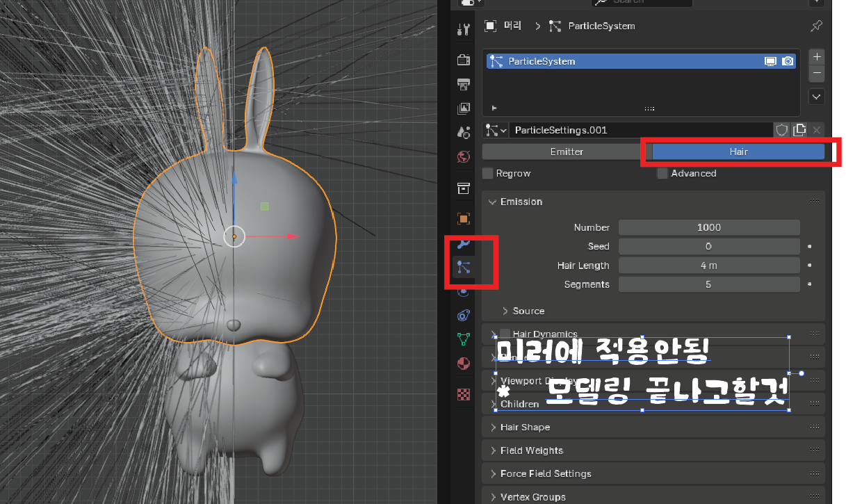846x504 pixels.
Task: Create a new copy of ParticleSettings.001
Action: point(800,130)
